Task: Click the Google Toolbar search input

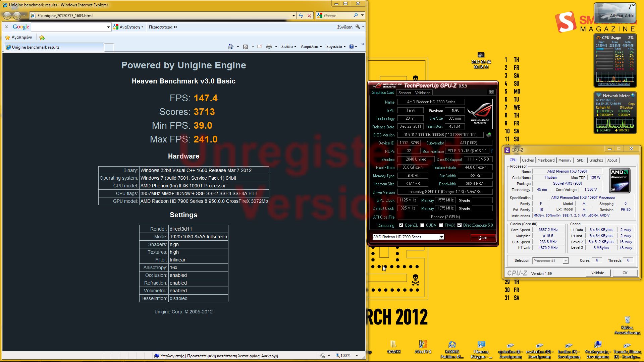Action: pos(69,27)
